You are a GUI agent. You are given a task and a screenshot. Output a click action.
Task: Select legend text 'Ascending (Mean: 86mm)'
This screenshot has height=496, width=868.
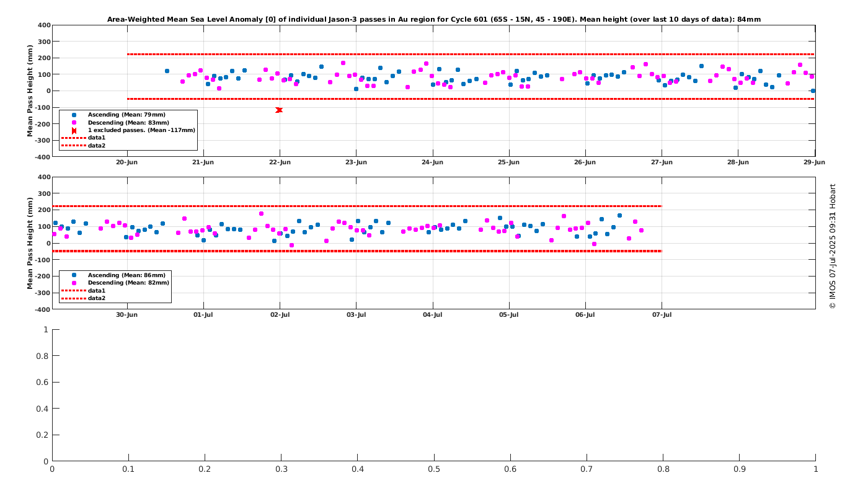(126, 275)
